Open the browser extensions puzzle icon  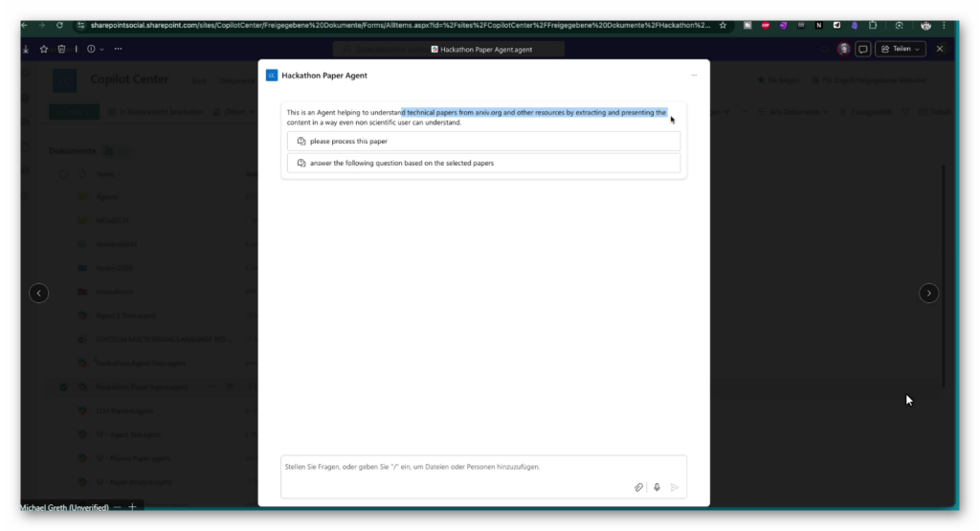click(873, 26)
